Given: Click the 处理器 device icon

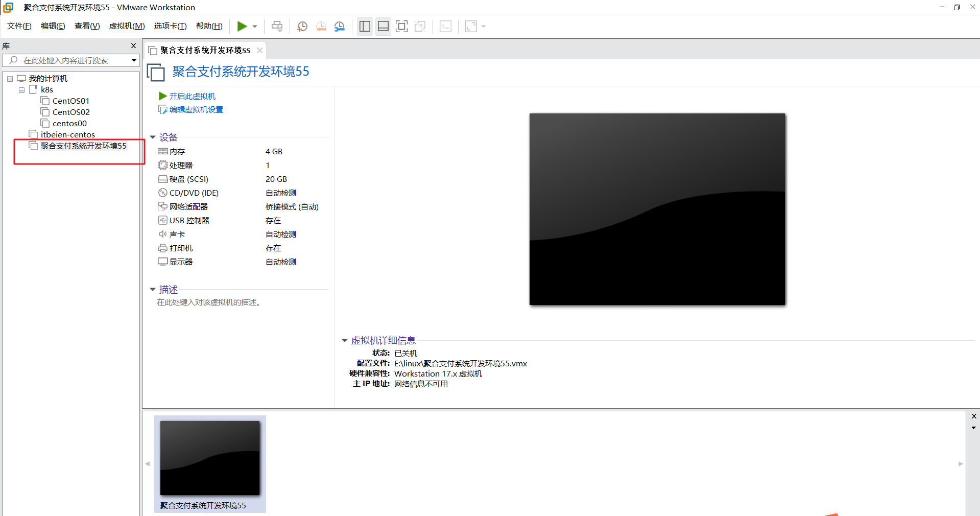Looking at the screenshot, I should pyautogui.click(x=162, y=165).
